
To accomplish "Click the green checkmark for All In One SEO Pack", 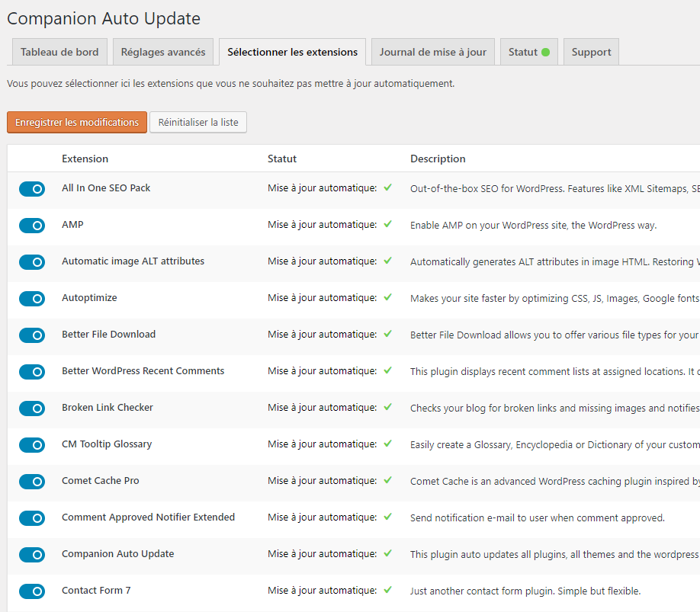I will [x=387, y=187].
